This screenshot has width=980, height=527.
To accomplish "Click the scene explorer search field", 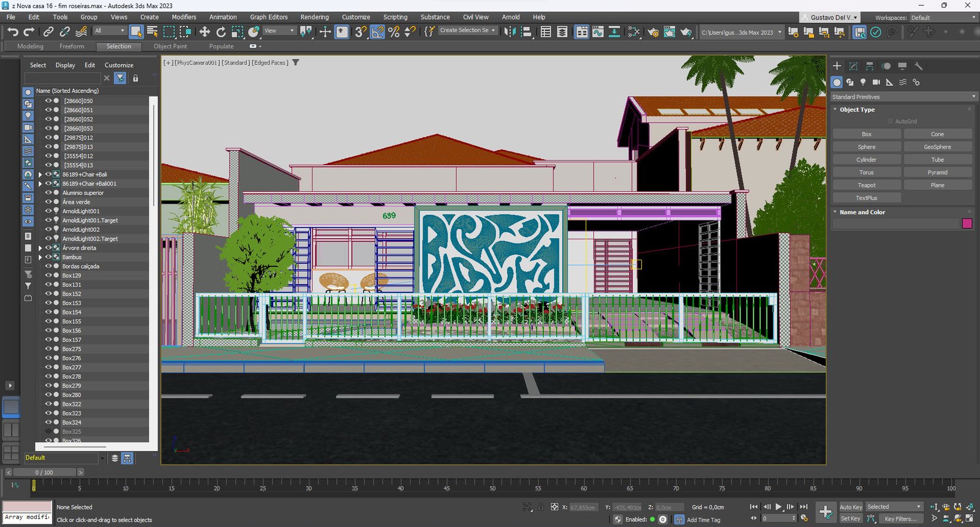I will coord(62,78).
